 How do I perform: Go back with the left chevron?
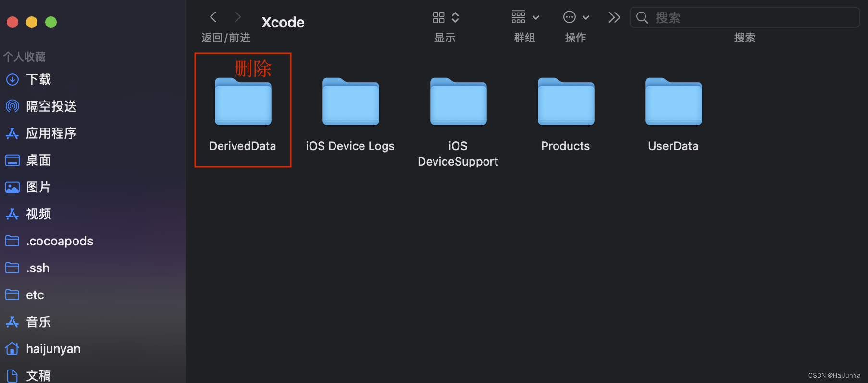click(x=213, y=17)
